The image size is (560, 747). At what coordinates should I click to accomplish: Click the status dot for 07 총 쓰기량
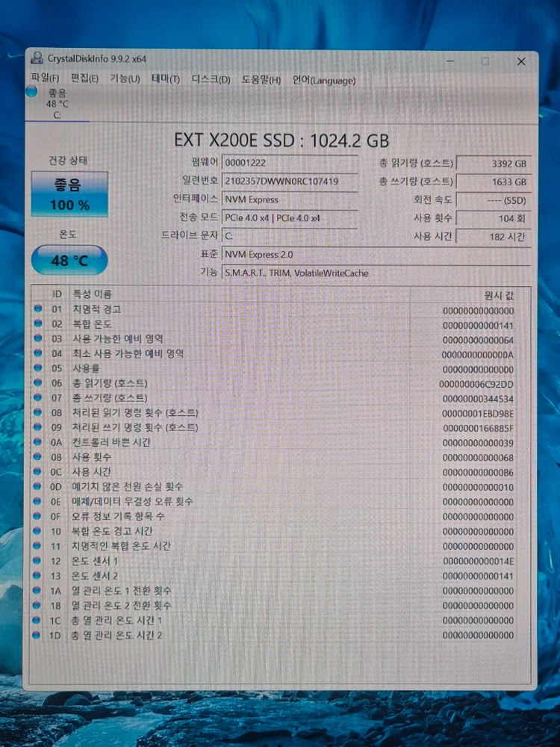[x=37, y=397]
